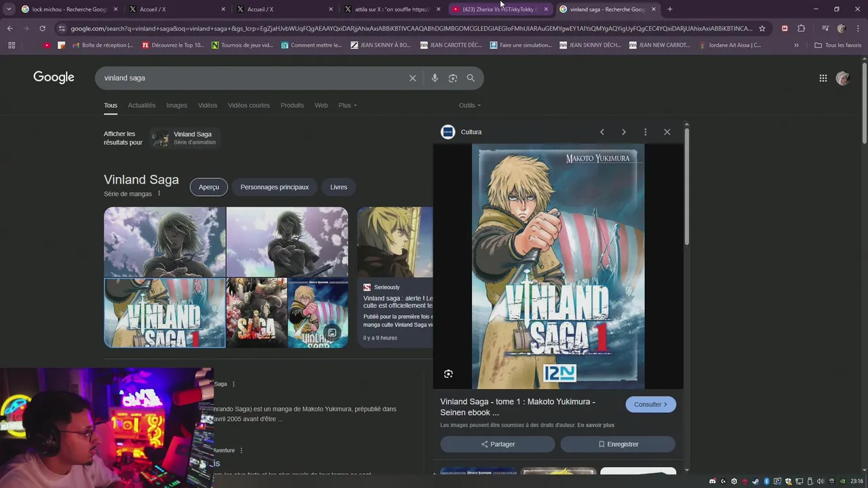Open the volume tray icon
Screen dimensions: 868x488
[822, 481]
